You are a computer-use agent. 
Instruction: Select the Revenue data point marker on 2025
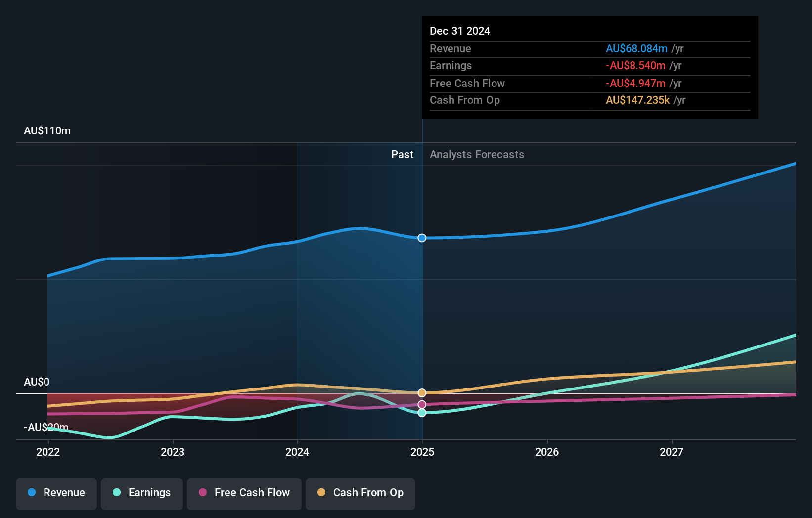(422, 238)
